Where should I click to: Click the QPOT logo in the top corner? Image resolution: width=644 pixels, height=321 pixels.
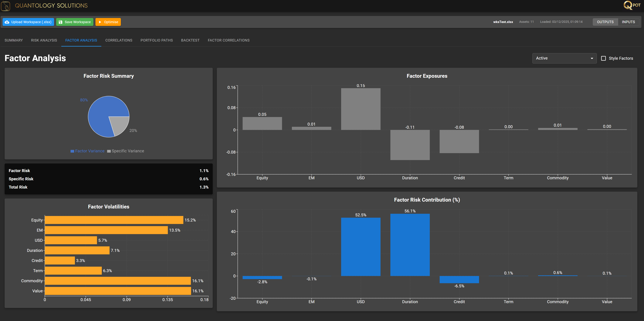click(632, 5)
